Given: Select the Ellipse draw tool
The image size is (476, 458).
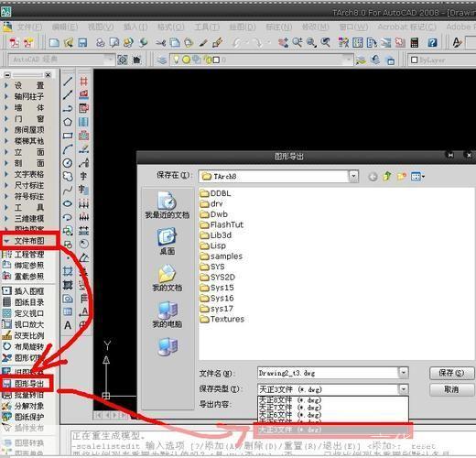Looking at the screenshot, I should [68, 203].
